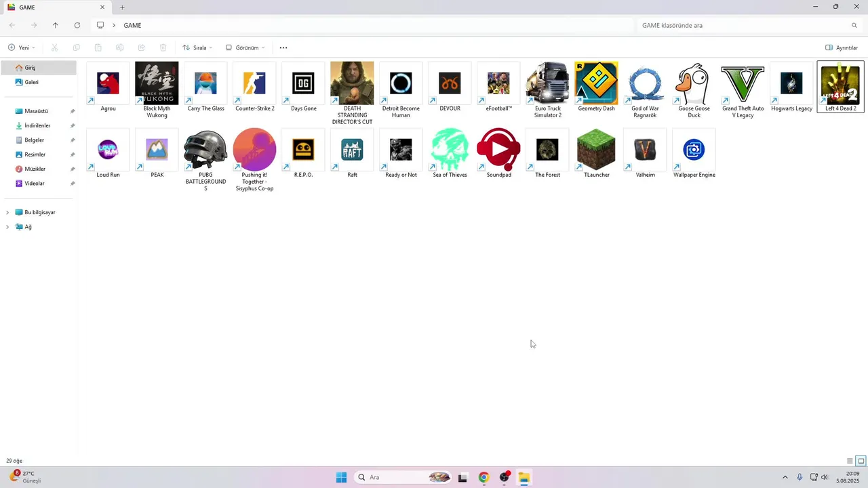Switch to large icons view layout
The height and width of the screenshot is (488, 868).
[x=861, y=461]
